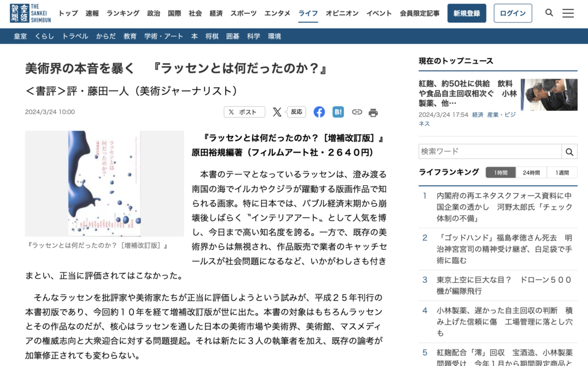Print the article with printer icon

[x=373, y=112]
